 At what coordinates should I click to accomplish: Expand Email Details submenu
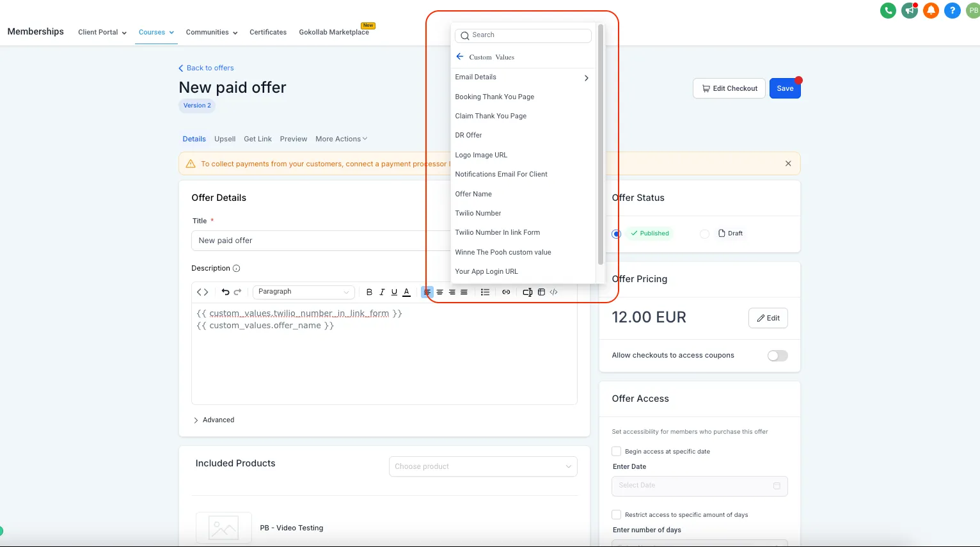(523, 77)
